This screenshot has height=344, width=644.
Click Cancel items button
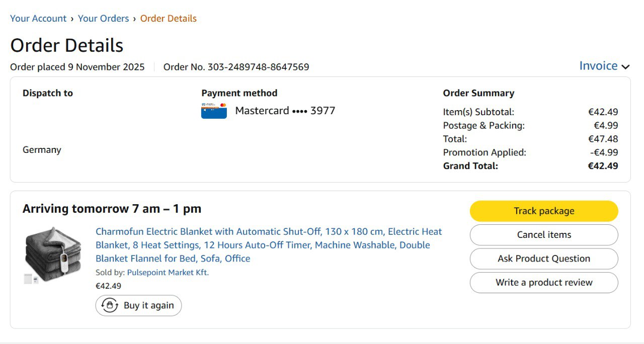click(x=544, y=235)
